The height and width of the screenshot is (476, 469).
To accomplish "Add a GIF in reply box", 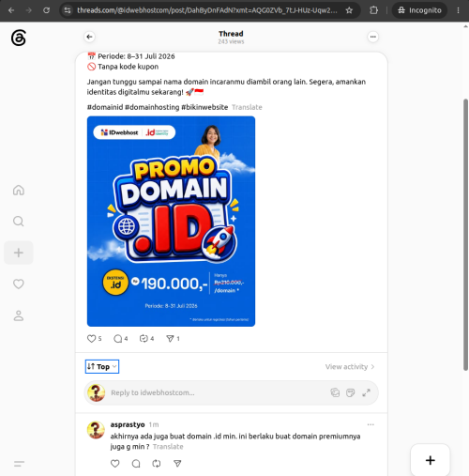I will pyautogui.click(x=351, y=392).
